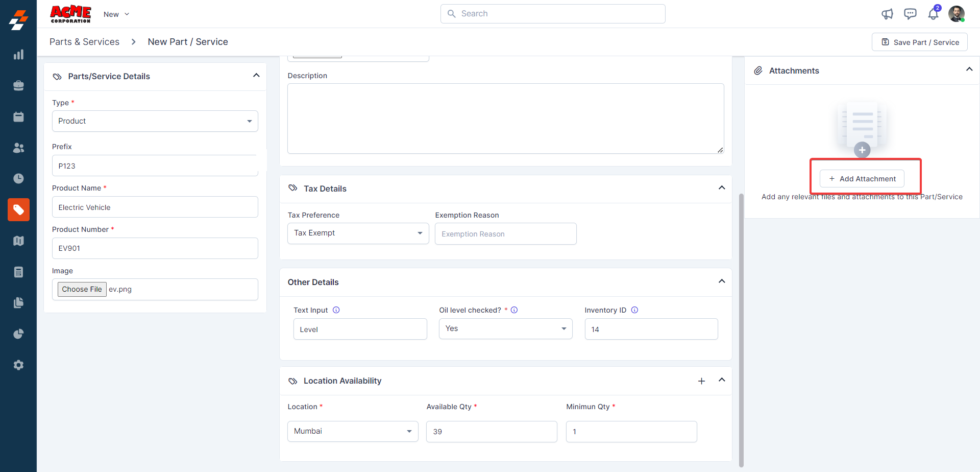Open the settings gear in sidebar
This screenshot has width=980, height=472.
18,365
